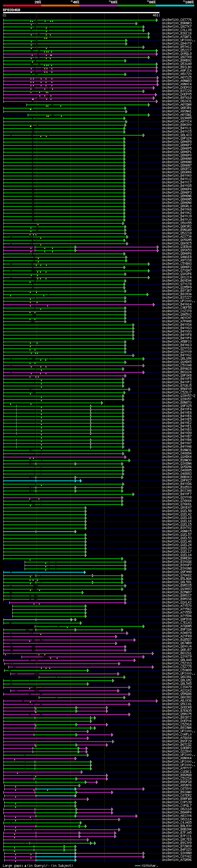This screenshot has width=197, height=868.
Task: Select hit label UniRef100_B9H3V0
Action: [x=177, y=125]
